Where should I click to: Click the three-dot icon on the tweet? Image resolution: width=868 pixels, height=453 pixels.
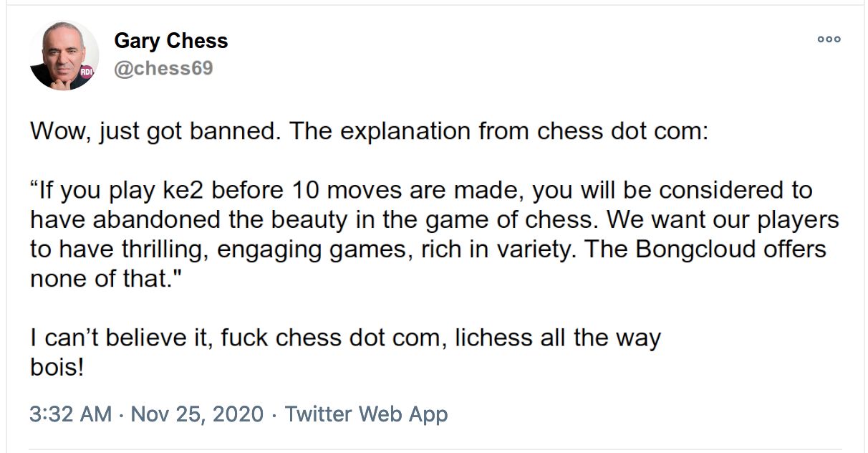(829, 41)
